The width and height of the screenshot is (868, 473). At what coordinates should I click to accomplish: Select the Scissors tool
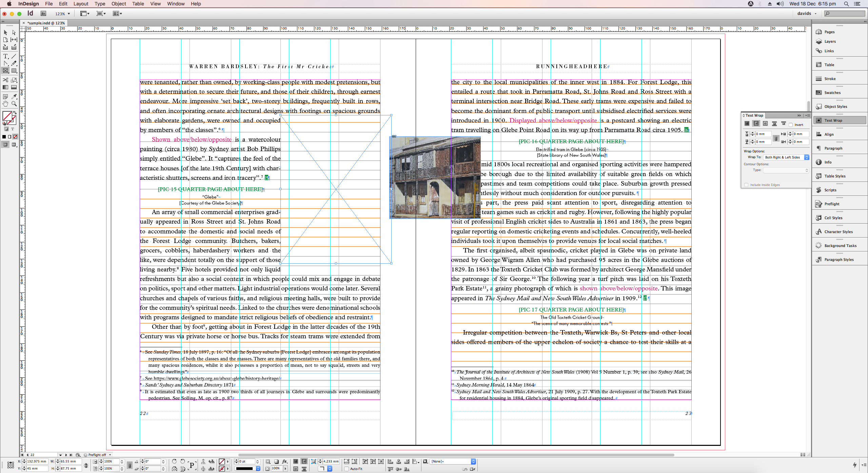point(5,80)
